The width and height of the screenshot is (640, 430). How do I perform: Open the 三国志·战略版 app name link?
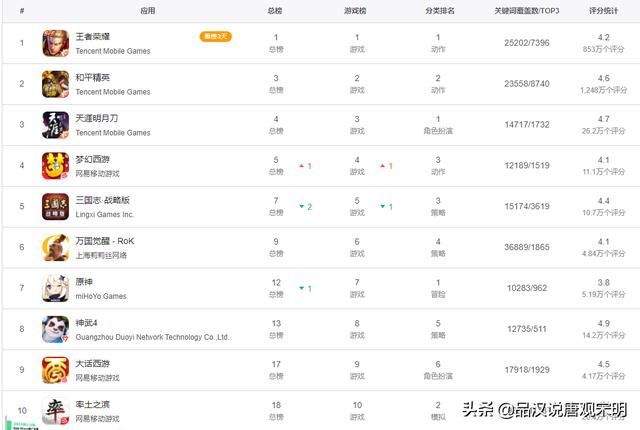click(102, 200)
